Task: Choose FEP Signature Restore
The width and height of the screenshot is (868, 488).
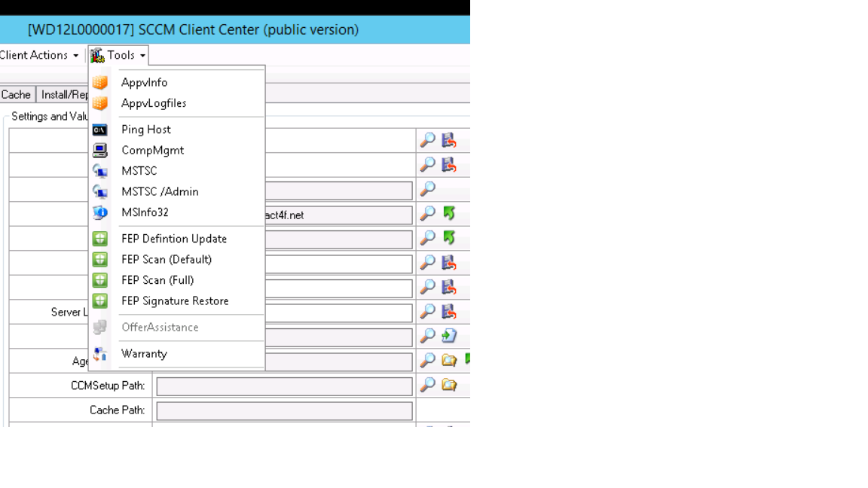Action: click(176, 301)
